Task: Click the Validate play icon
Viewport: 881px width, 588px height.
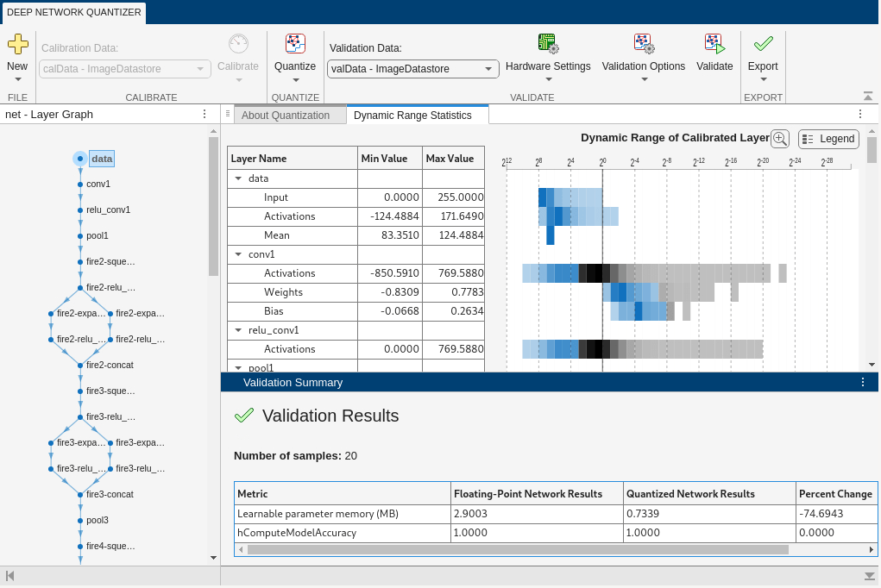Action: click(714, 44)
